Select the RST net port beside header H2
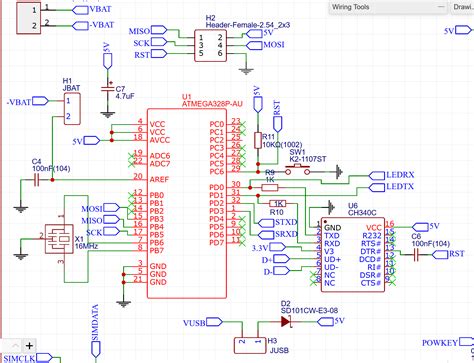 159,53
